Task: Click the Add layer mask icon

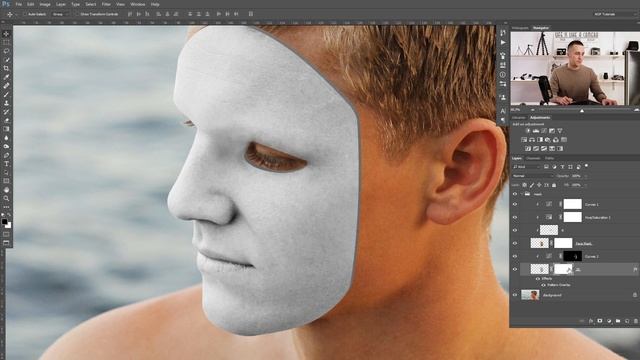Action: pyautogui.click(x=600, y=321)
